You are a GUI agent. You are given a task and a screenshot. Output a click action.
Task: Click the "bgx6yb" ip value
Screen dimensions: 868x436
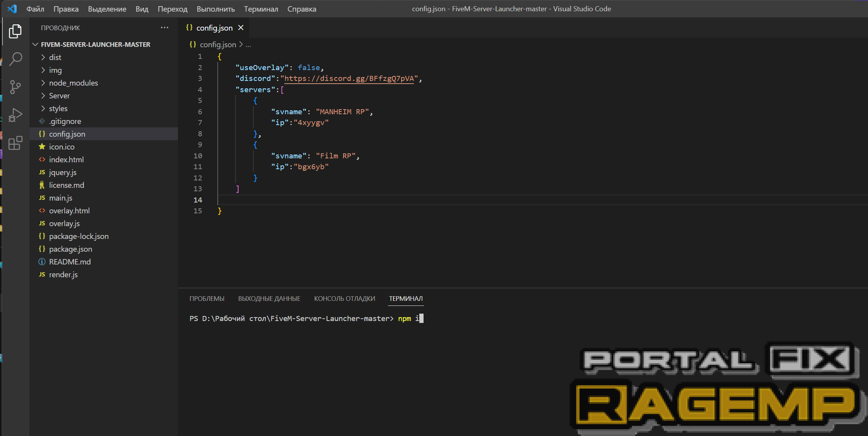pos(311,167)
